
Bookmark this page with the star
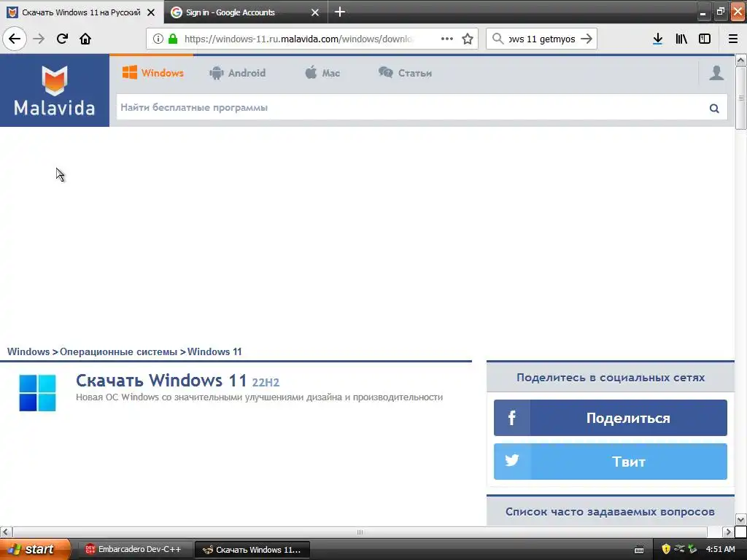[468, 39]
